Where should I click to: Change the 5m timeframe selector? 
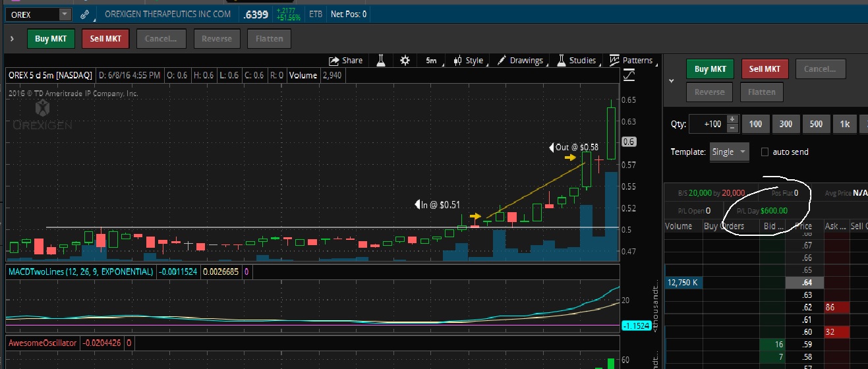(x=431, y=61)
